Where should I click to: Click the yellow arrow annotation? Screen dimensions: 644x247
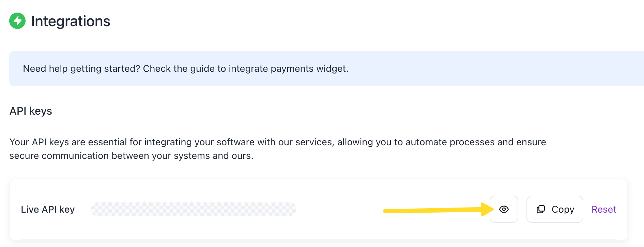click(x=433, y=211)
